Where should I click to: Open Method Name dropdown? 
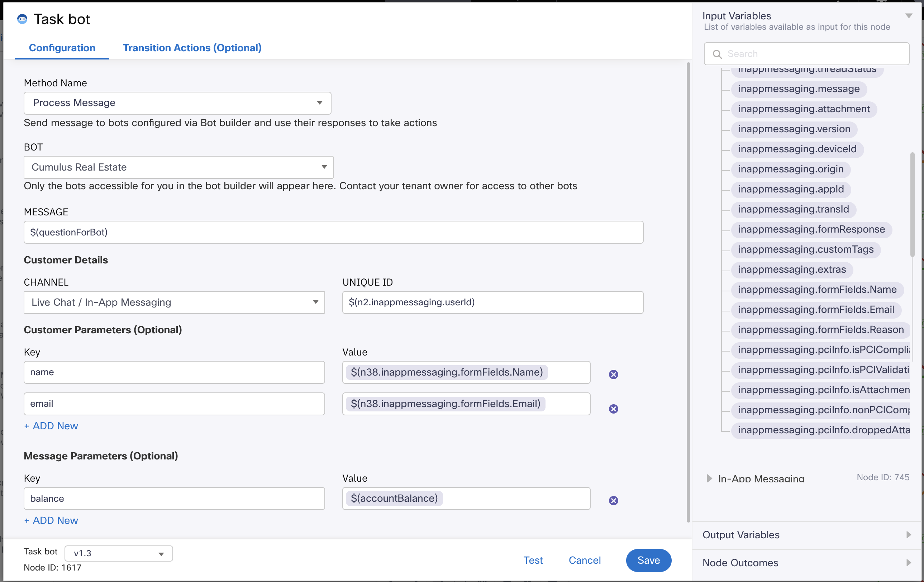pos(177,102)
